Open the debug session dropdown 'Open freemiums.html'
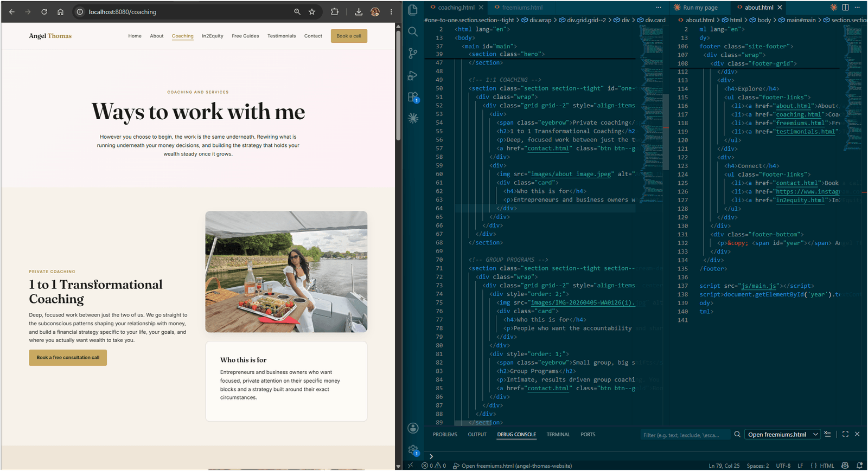This screenshot has height=471, width=868. coord(782,434)
